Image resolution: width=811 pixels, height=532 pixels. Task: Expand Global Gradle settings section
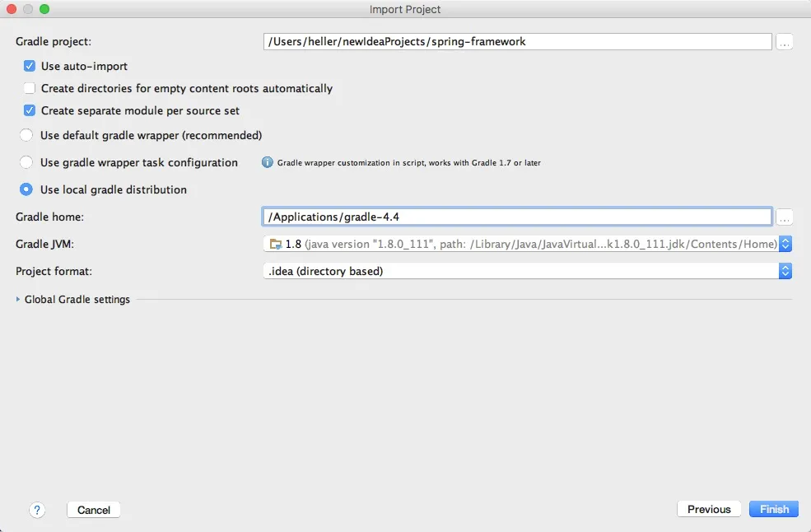coord(17,299)
